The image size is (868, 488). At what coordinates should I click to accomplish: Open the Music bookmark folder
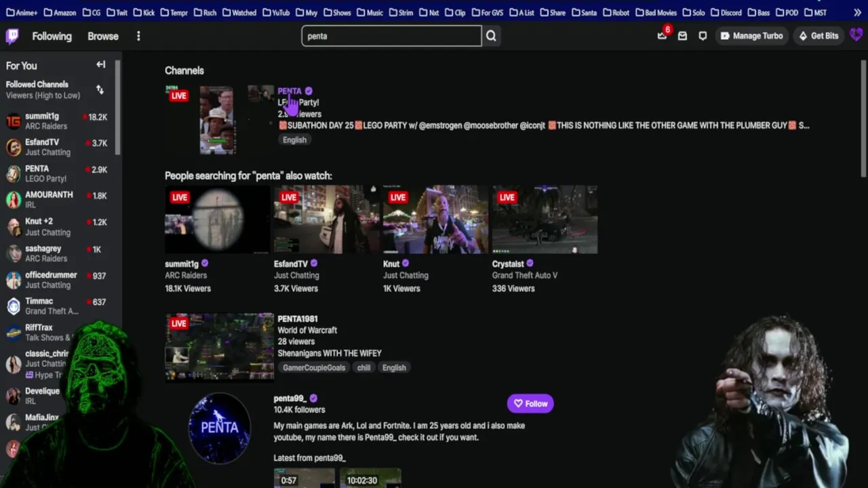pos(370,12)
